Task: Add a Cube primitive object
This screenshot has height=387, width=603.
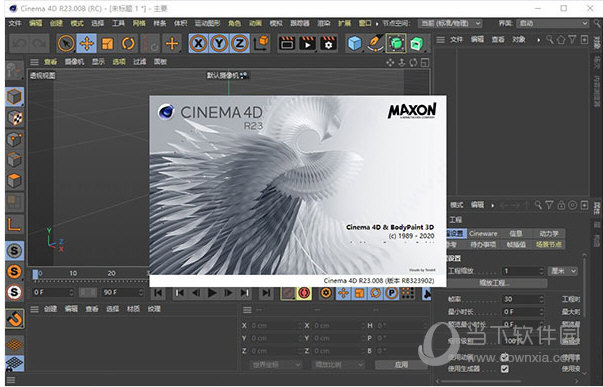Action: click(354, 43)
